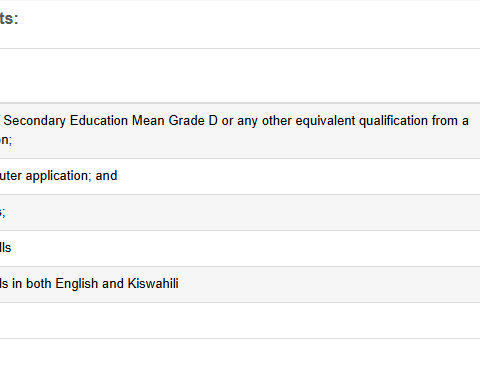The height and width of the screenshot is (365, 480).
Task: Click the "n;" text on the wrapped line
Action: tap(6, 140)
